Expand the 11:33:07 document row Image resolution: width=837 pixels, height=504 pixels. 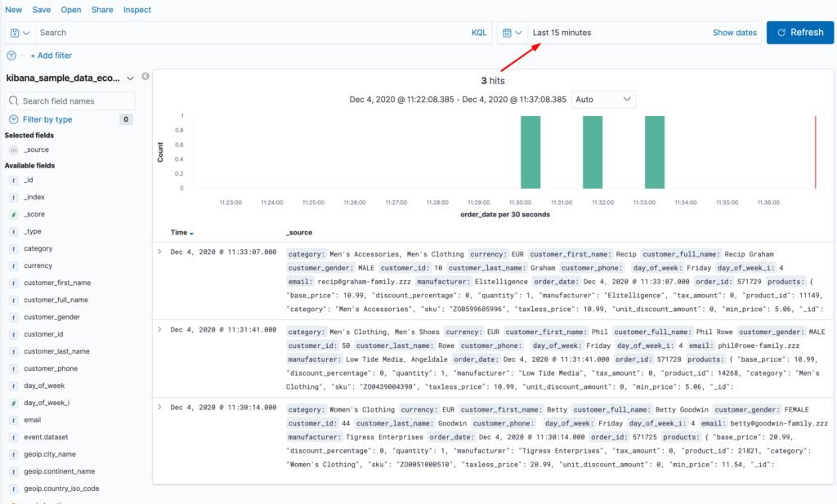click(159, 252)
